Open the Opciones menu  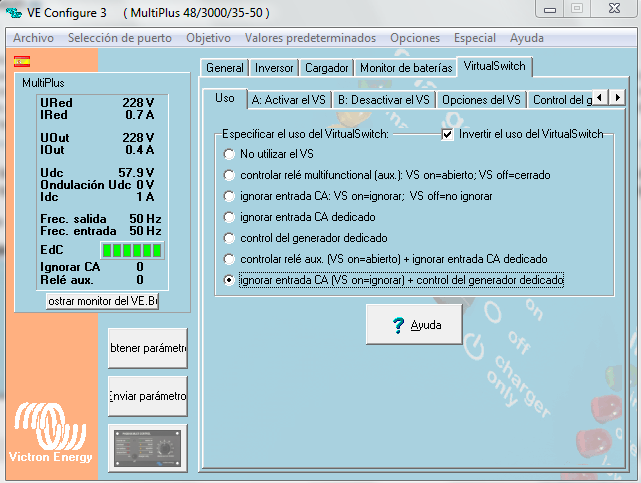pyautogui.click(x=415, y=38)
